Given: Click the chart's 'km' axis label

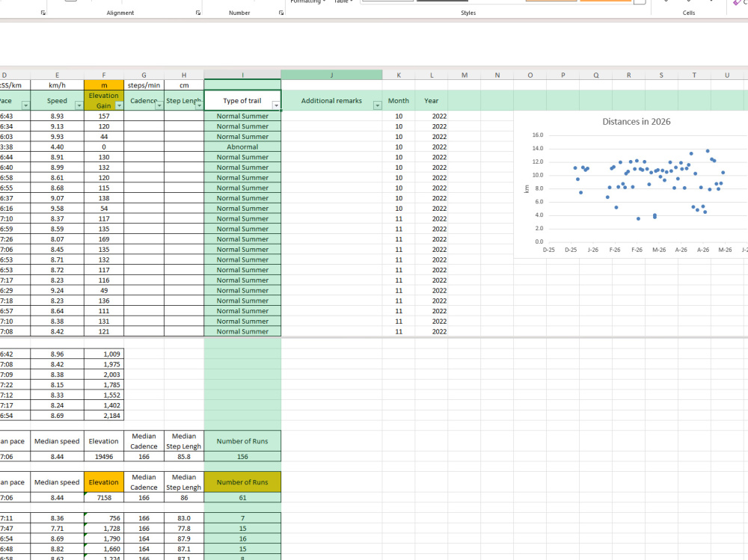Looking at the screenshot, I should point(527,189).
